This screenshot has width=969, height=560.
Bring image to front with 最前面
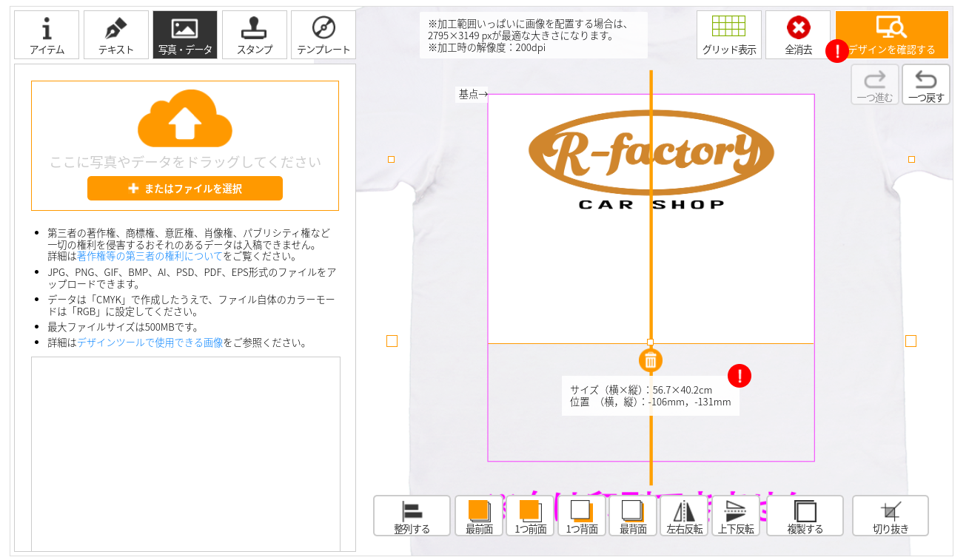pos(479,516)
